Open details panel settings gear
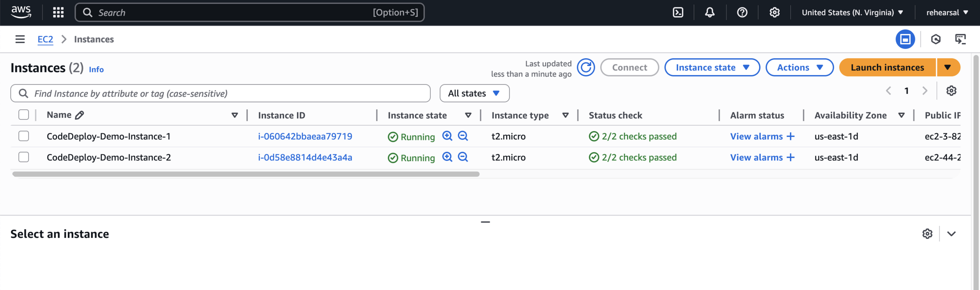The image size is (980, 290). click(927, 234)
